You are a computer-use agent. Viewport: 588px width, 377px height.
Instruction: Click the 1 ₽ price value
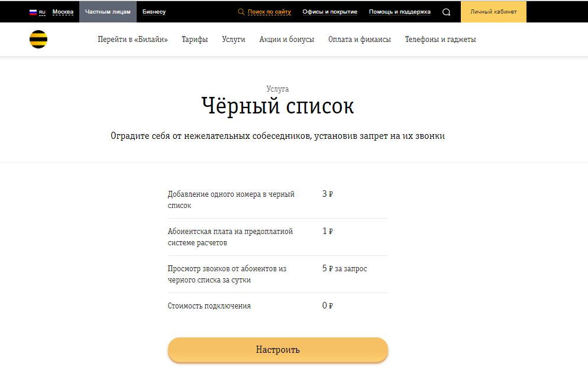328,231
